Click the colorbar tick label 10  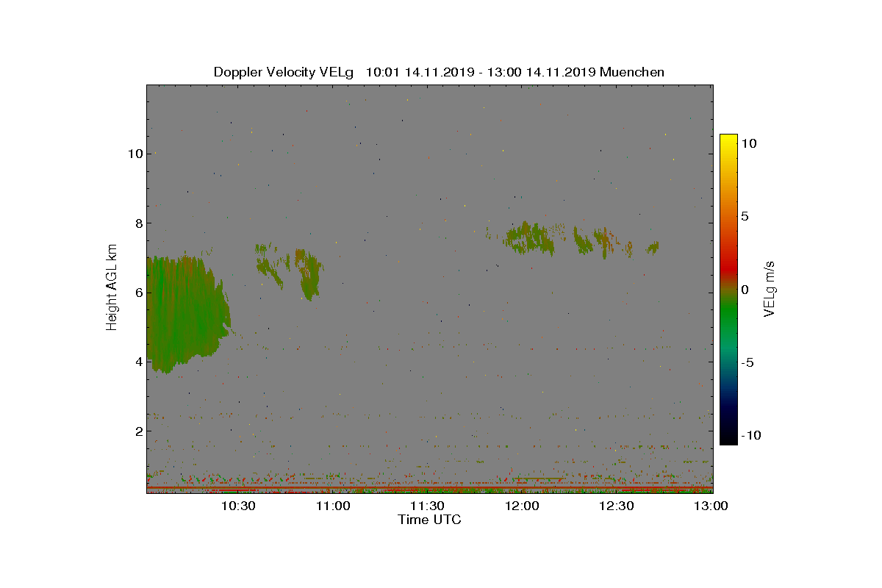click(749, 144)
